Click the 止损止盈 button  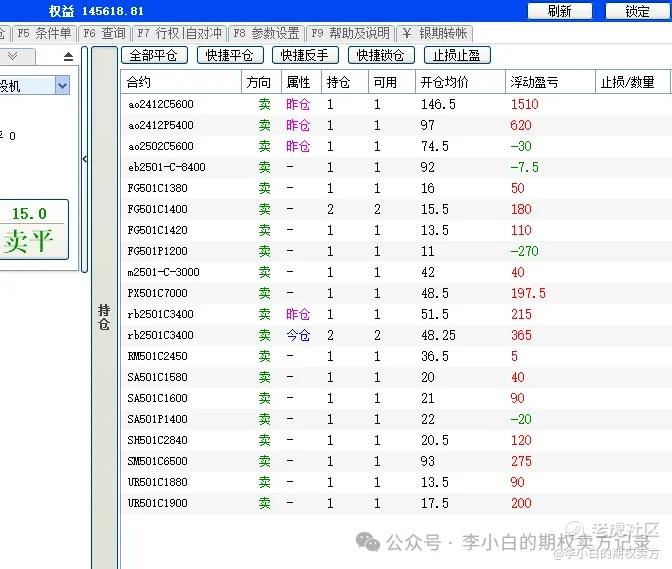click(x=457, y=55)
